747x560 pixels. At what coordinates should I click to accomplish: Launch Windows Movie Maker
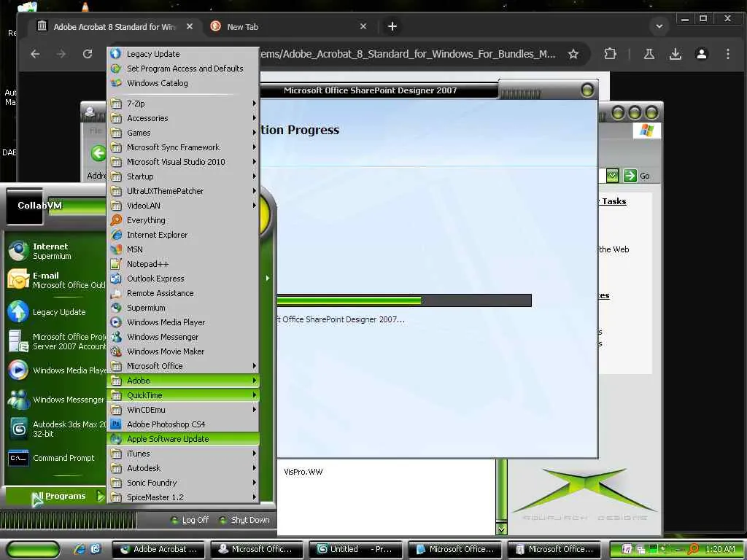[183, 351]
